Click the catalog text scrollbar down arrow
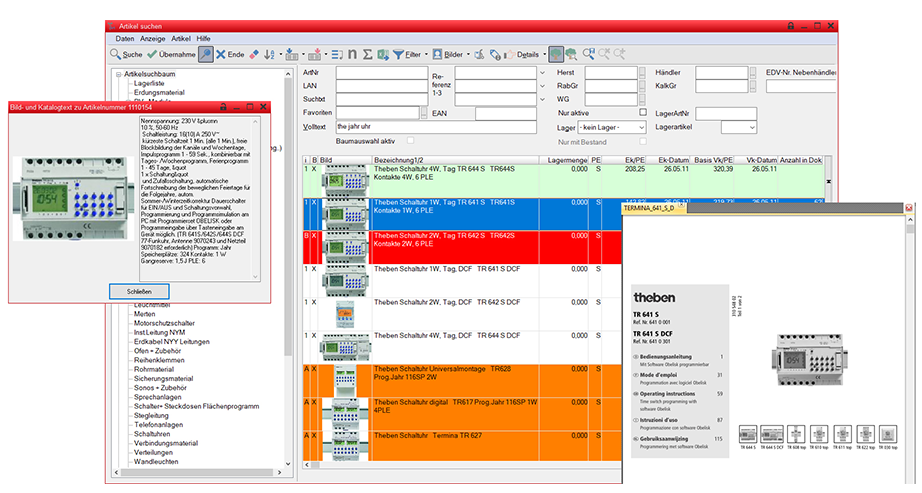922x493 pixels. pos(255,277)
